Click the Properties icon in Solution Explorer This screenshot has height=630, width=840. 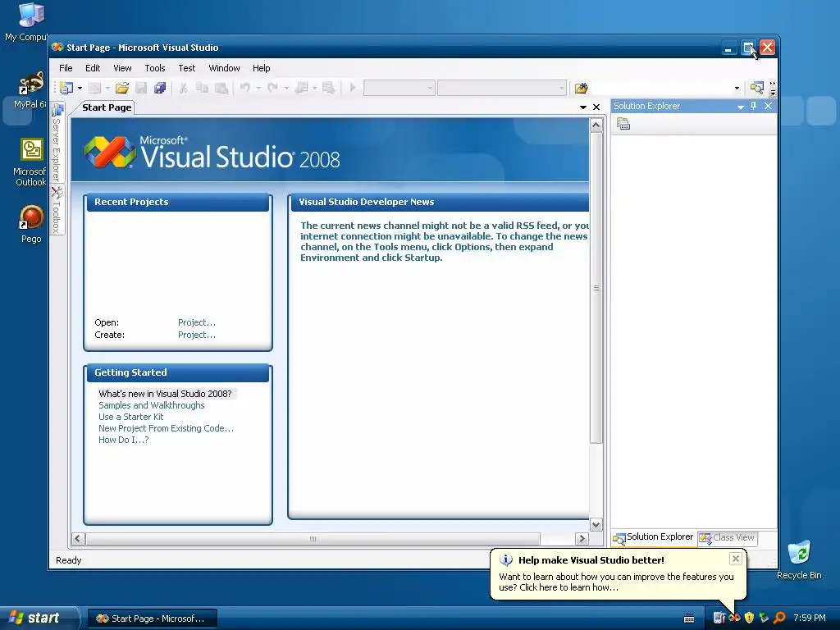(x=623, y=125)
